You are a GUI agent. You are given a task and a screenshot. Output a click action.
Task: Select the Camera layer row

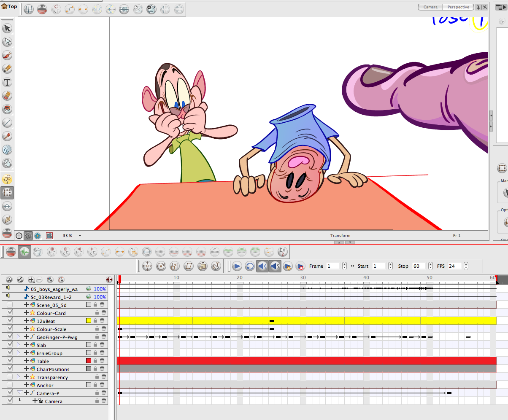click(54, 401)
